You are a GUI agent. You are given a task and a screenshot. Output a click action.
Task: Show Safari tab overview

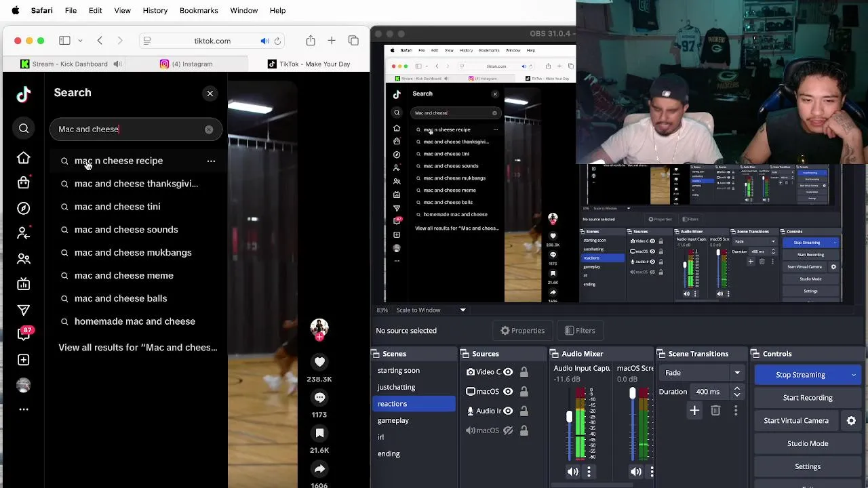[x=353, y=41]
